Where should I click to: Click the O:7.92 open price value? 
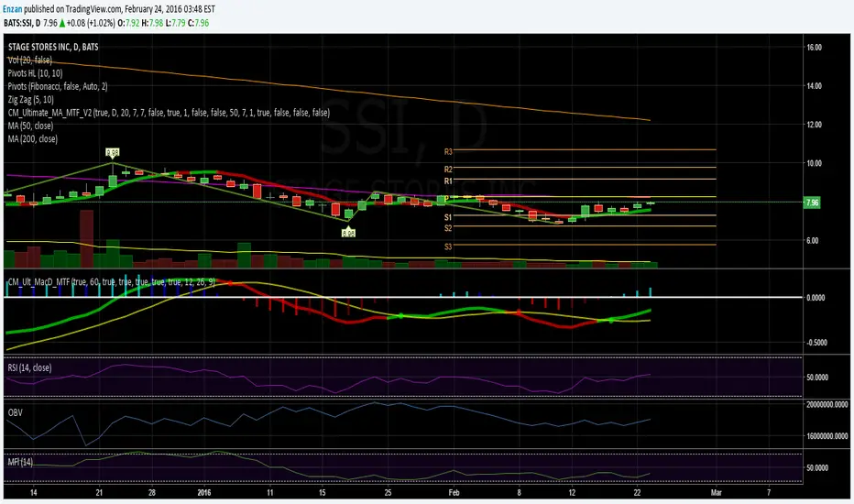point(128,23)
